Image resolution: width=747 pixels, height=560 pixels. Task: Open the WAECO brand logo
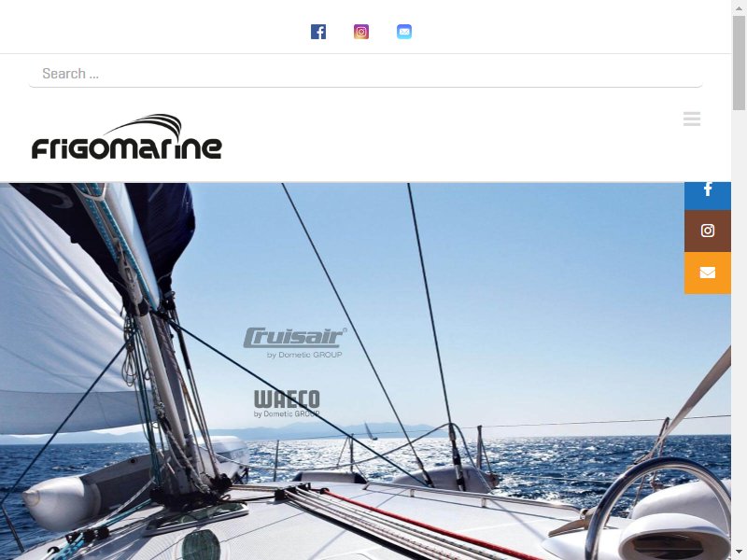[287, 404]
